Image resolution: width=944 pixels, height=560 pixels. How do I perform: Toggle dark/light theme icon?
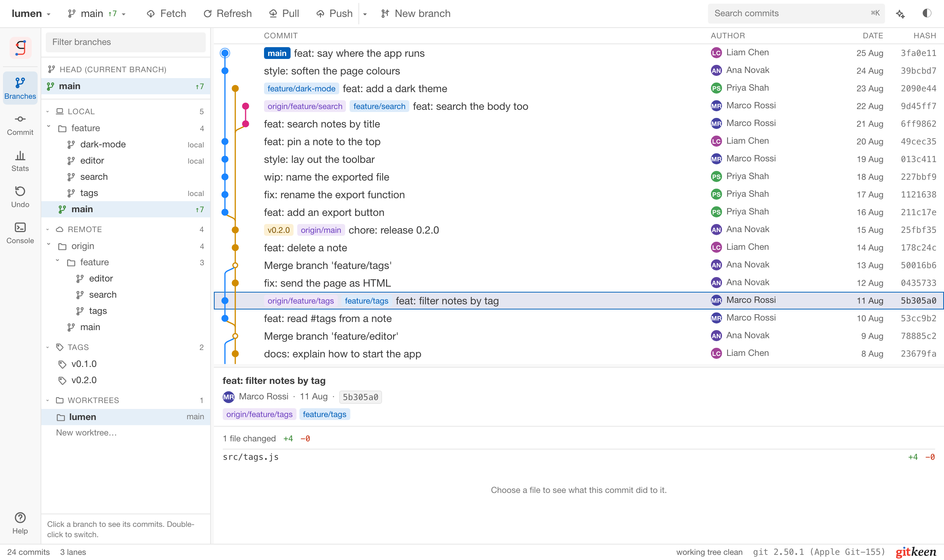[927, 13]
